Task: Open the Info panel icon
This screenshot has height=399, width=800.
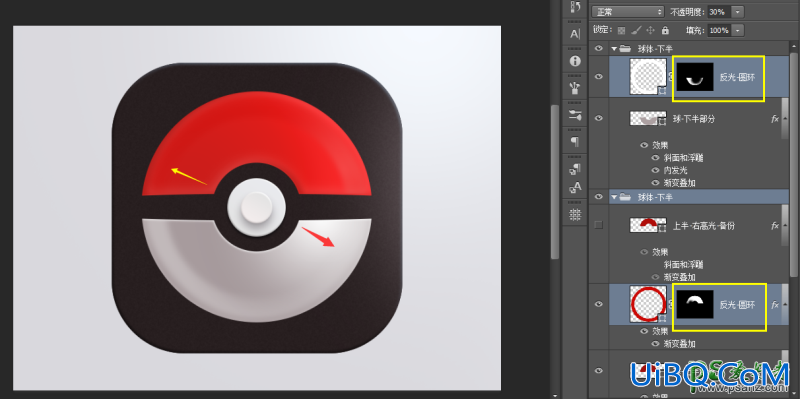Action: tap(575, 61)
